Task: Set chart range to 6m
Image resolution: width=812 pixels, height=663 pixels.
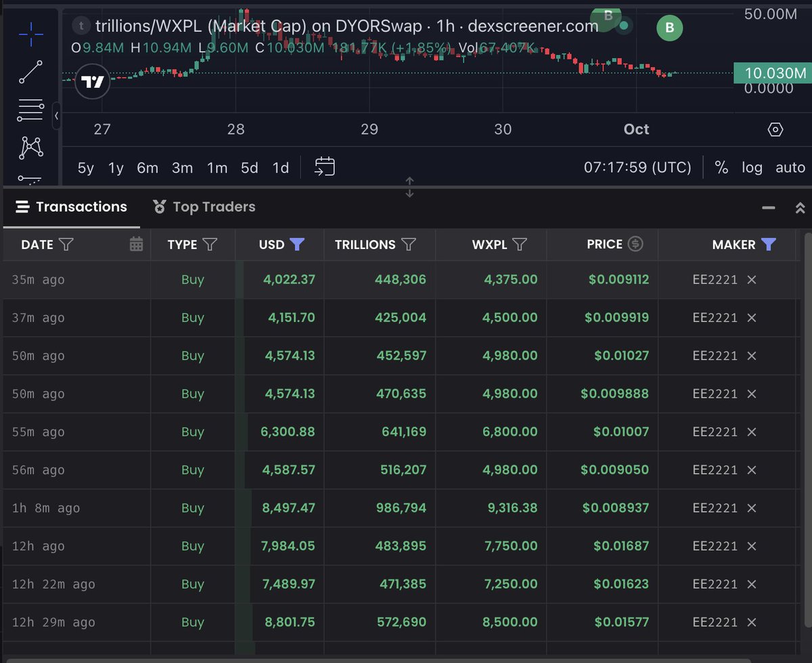Action: (148, 168)
